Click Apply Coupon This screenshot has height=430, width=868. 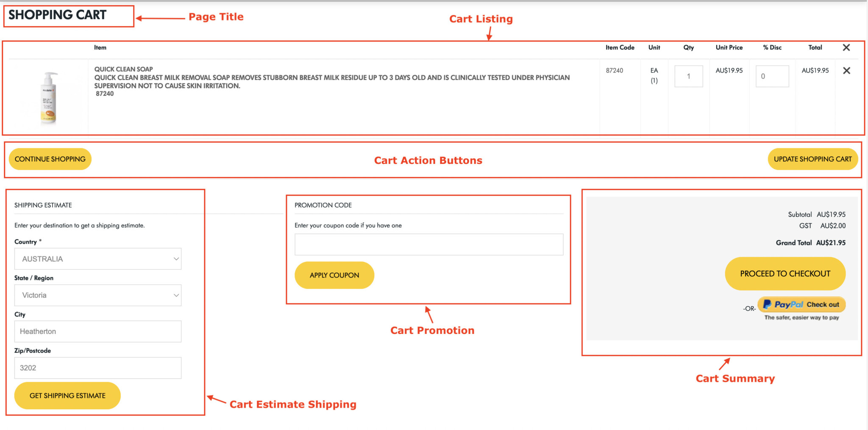point(334,275)
